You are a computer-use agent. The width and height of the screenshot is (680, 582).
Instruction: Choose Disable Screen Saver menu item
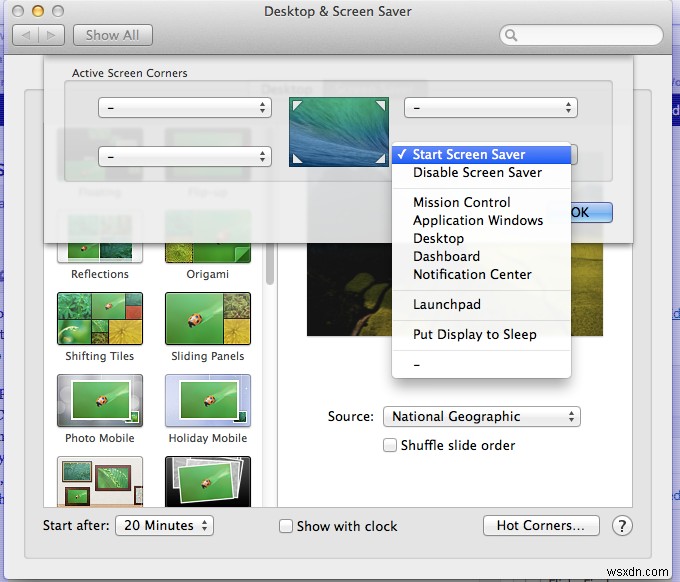click(481, 173)
